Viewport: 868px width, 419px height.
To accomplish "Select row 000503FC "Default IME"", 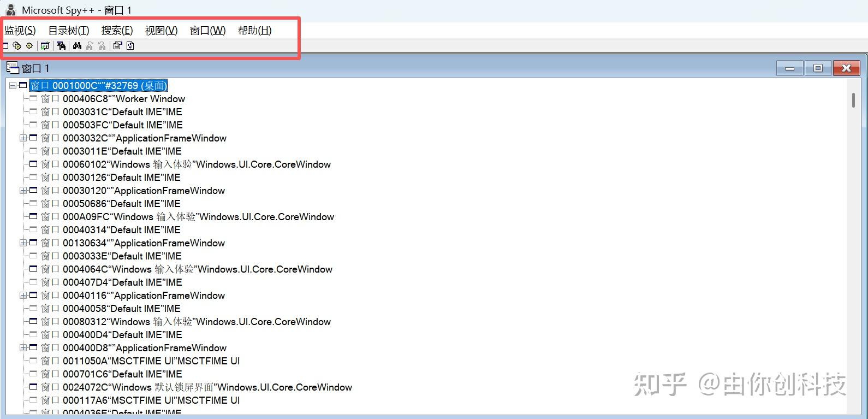I will coord(112,125).
